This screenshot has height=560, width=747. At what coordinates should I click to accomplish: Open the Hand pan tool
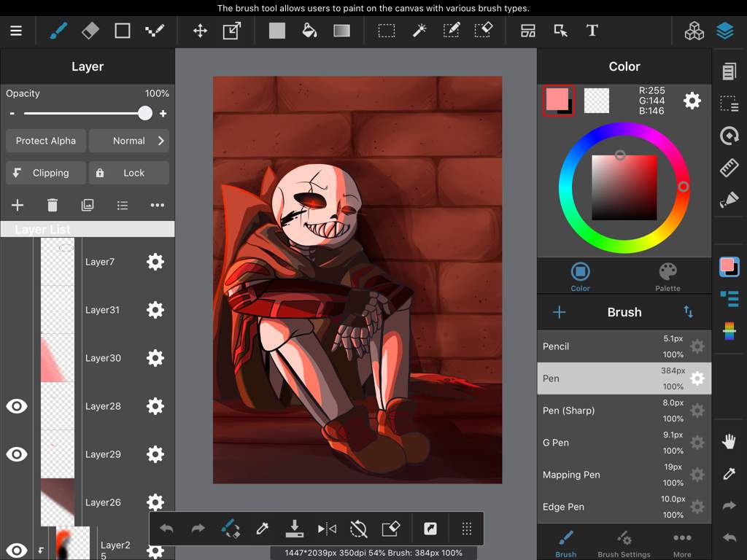click(x=729, y=441)
